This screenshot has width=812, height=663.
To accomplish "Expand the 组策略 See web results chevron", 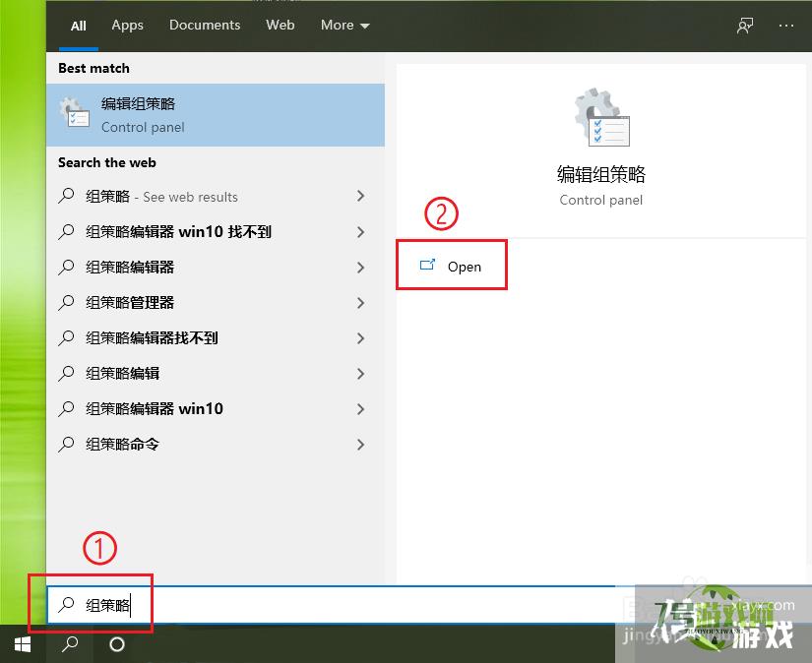I will click(x=361, y=196).
